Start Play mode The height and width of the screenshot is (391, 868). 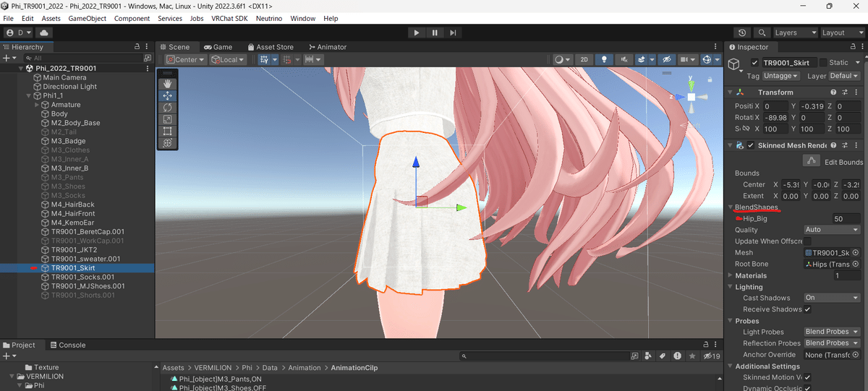[x=416, y=33]
